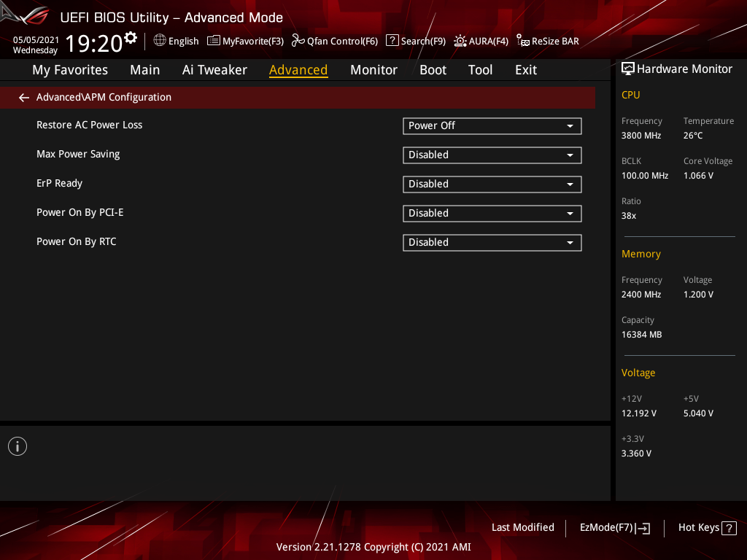Open the clock settings gear icon
Screen dimensions: 747x560
[131, 38]
